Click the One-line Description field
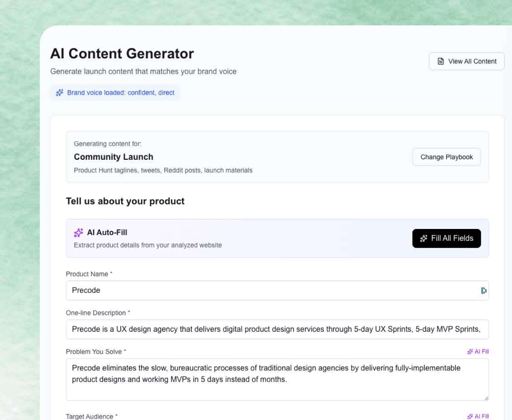This screenshot has width=512, height=420. click(x=226, y=329)
